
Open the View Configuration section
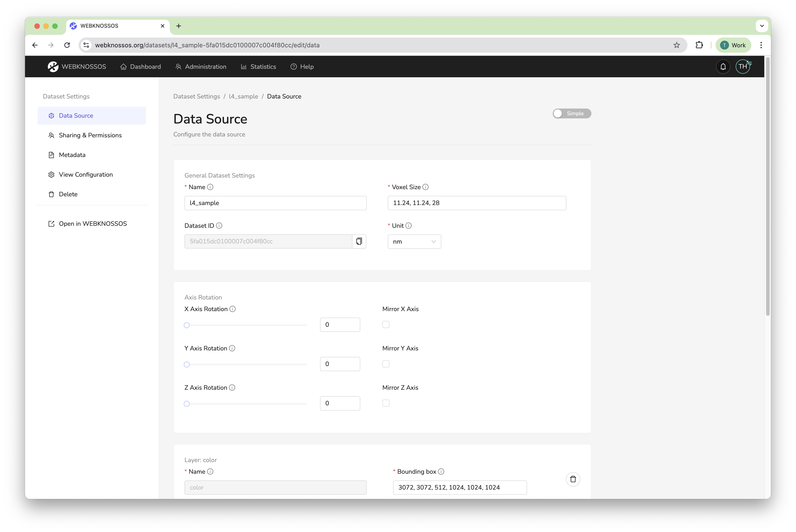click(x=86, y=174)
